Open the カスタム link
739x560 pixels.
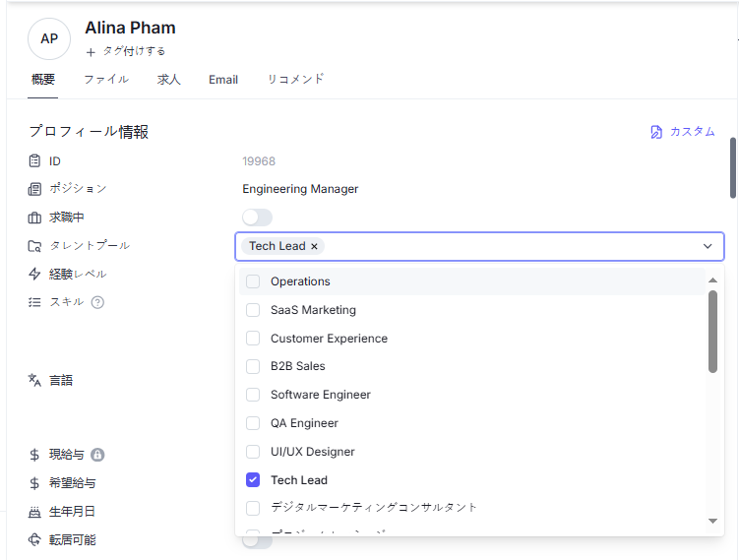692,132
